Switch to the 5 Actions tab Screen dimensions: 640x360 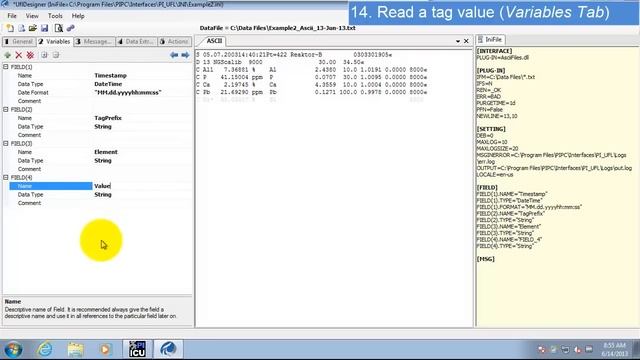point(174,42)
